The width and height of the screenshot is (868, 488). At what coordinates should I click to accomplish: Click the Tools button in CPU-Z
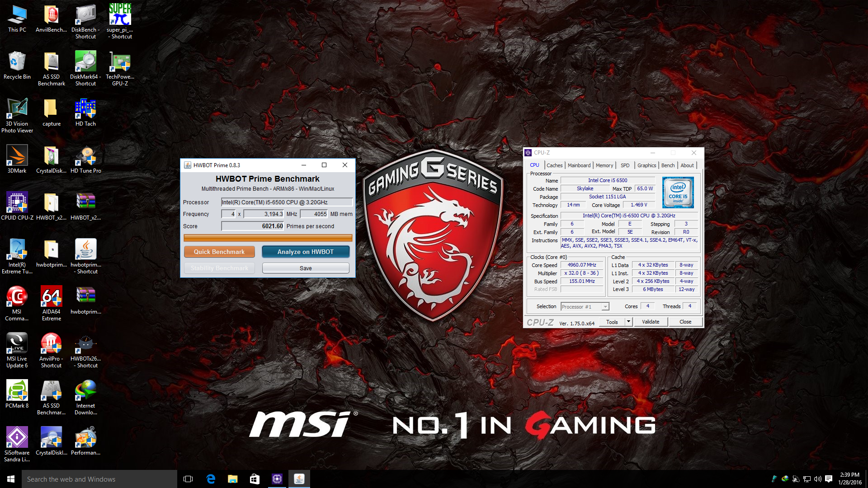pyautogui.click(x=612, y=322)
